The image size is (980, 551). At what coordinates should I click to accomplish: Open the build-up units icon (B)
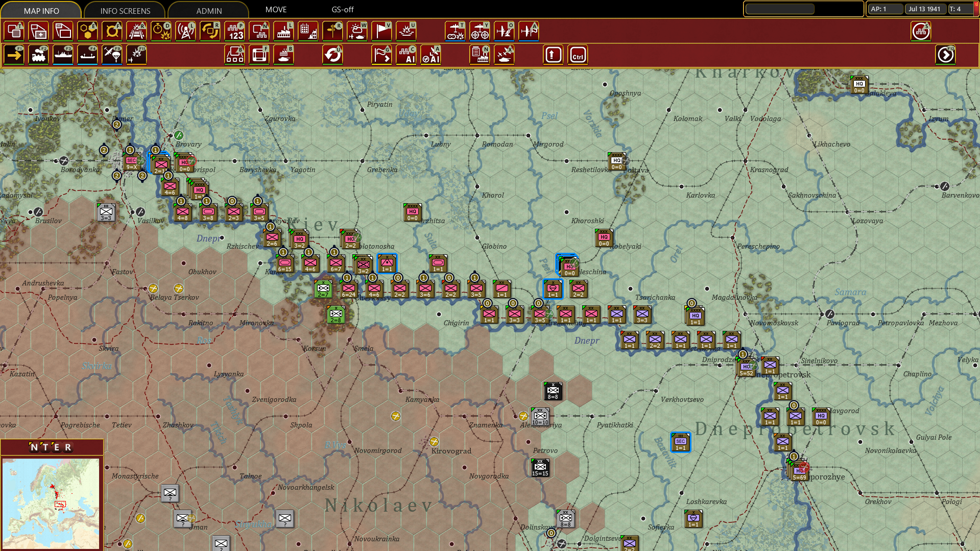click(x=235, y=55)
